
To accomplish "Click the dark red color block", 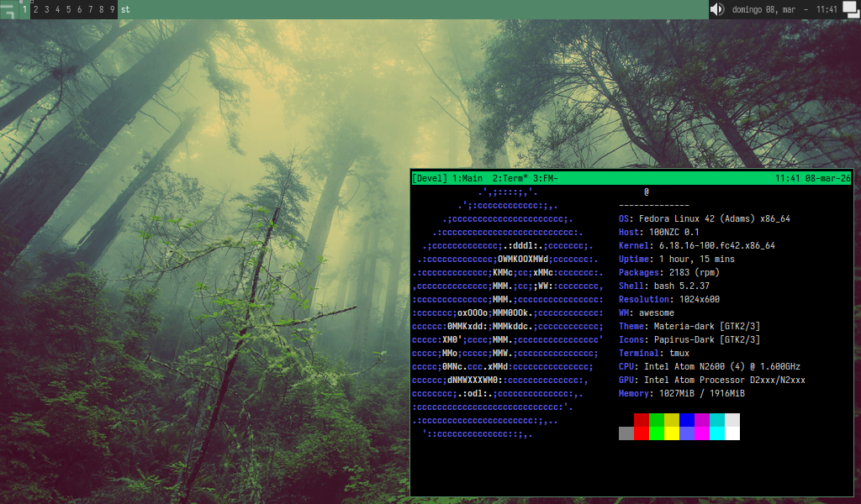I will (642, 420).
